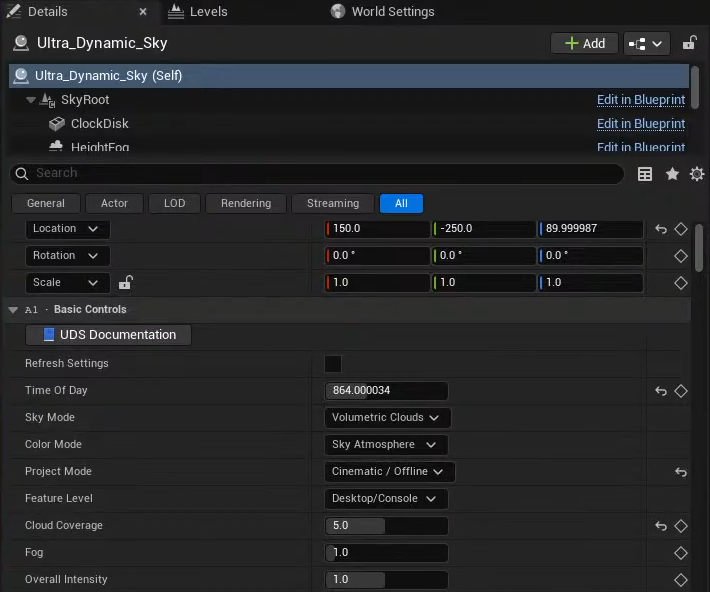
Task: Collapse the SkyRoot tree node
Action: click(30, 100)
